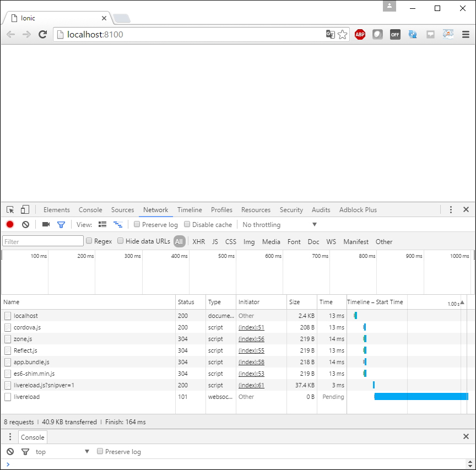The width and height of the screenshot is (476, 470).
Task: Open the Sources tab
Action: coord(123,210)
